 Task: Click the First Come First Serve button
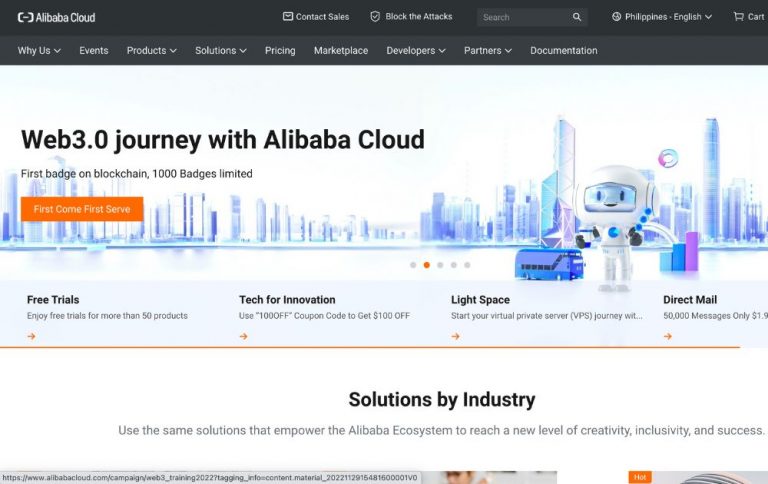tap(82, 209)
